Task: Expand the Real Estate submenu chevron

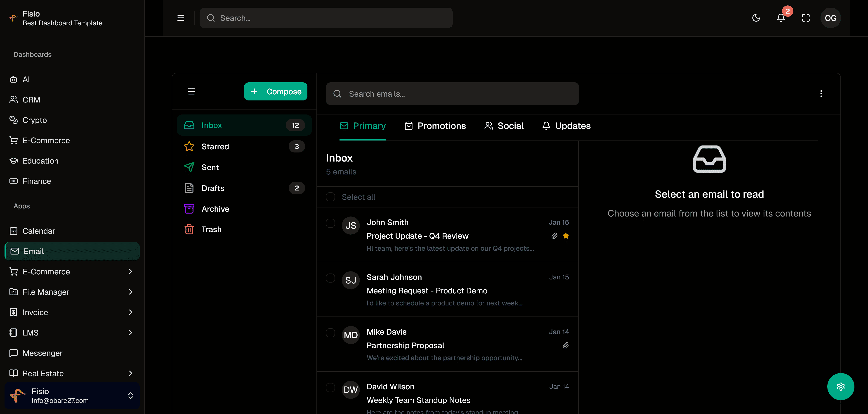Action: (130, 373)
